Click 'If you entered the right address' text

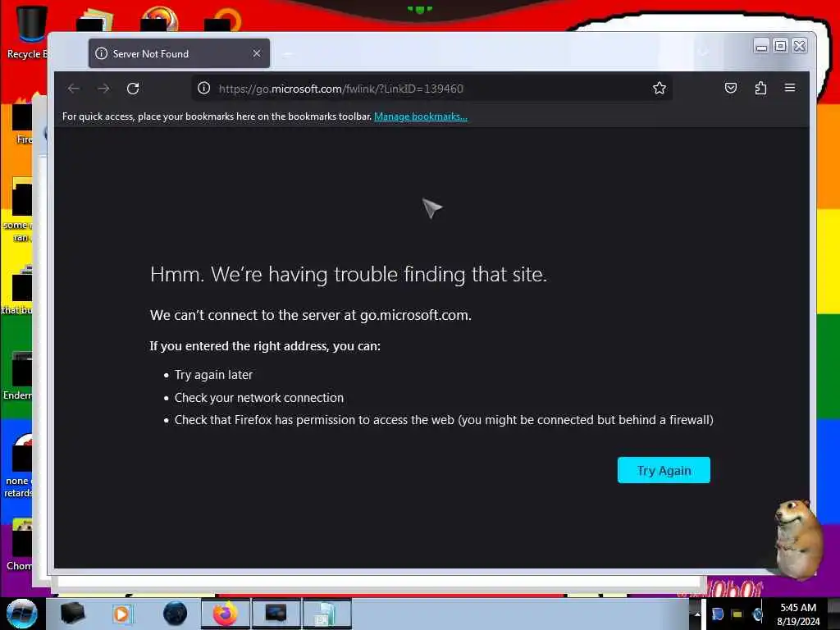[x=265, y=346]
